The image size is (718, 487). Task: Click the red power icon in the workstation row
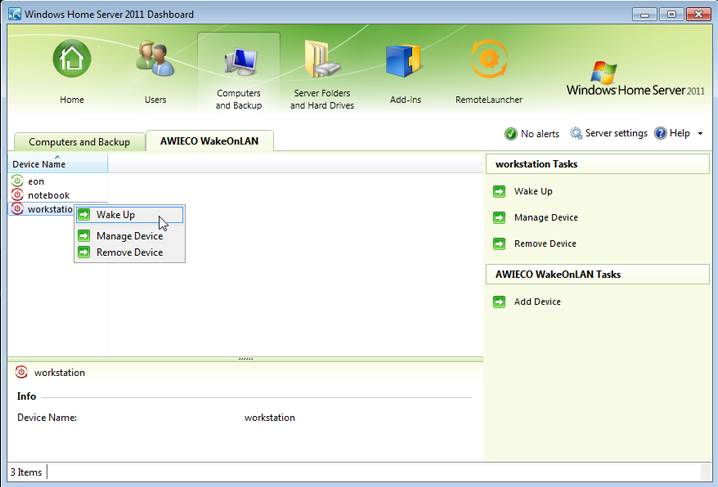click(x=17, y=209)
